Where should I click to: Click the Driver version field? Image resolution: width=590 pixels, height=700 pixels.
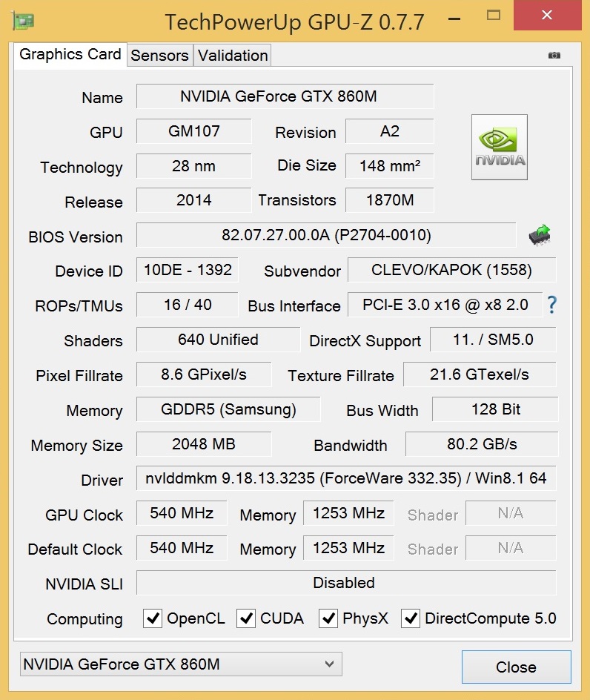[345, 478]
